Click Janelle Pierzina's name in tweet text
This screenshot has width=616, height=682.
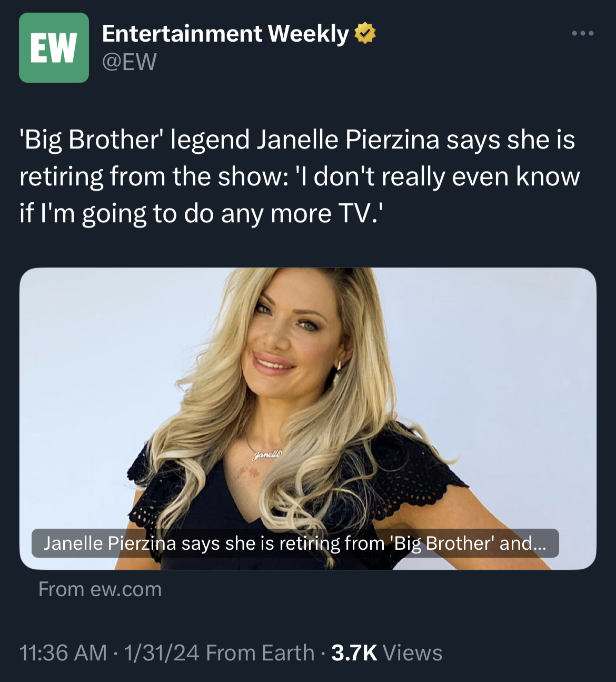click(x=348, y=140)
